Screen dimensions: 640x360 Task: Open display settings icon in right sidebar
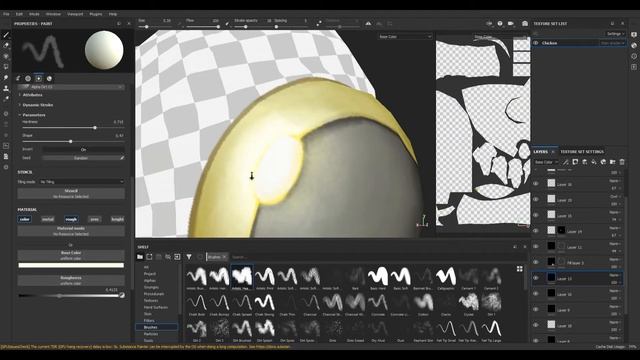(x=634, y=35)
